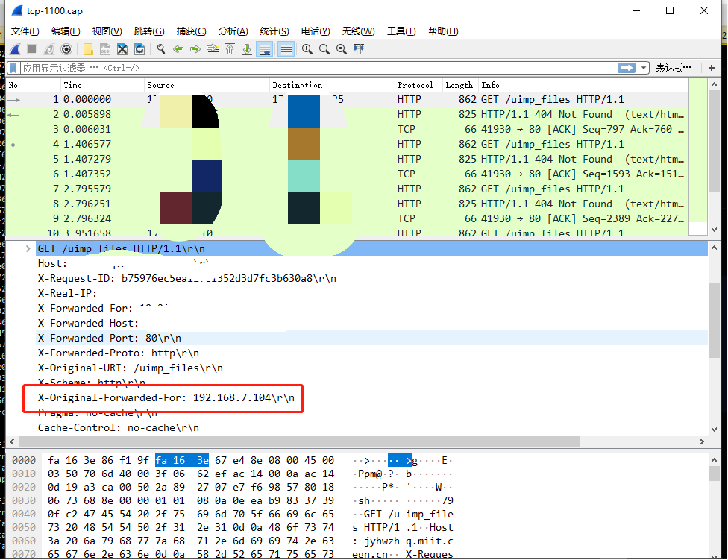The height and width of the screenshot is (560, 728).
Task: Open the 文件(F) menu
Action: (25, 31)
